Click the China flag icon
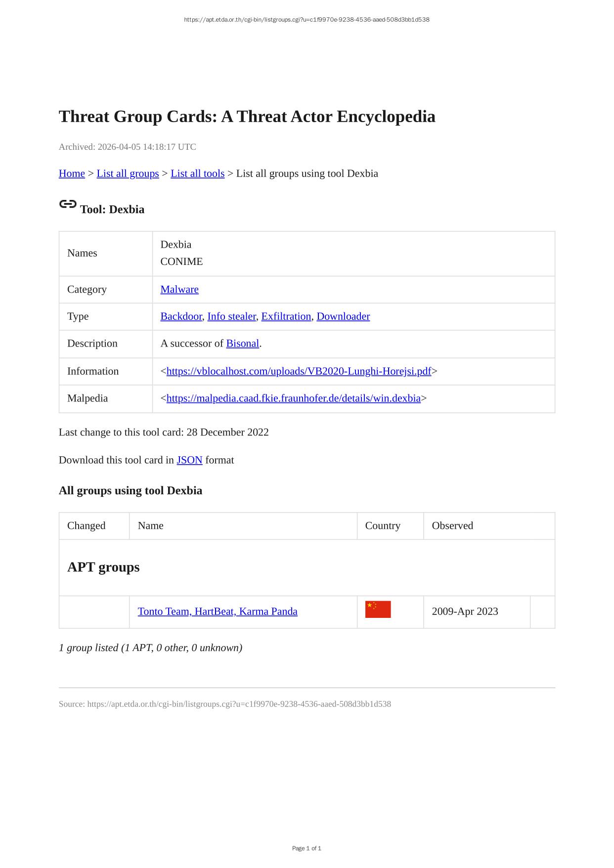This screenshot has height=868, width=614. coord(378,609)
